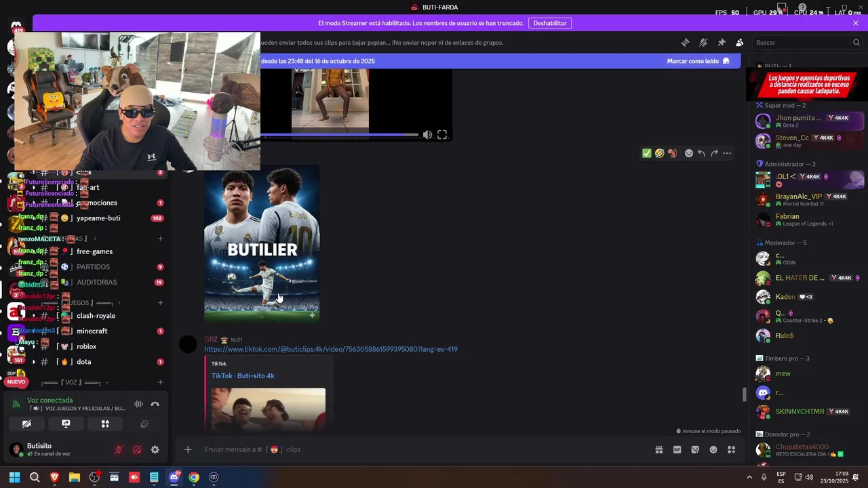Create channel in JUEGOS category plus
This screenshot has height=488, width=868.
(x=160, y=303)
